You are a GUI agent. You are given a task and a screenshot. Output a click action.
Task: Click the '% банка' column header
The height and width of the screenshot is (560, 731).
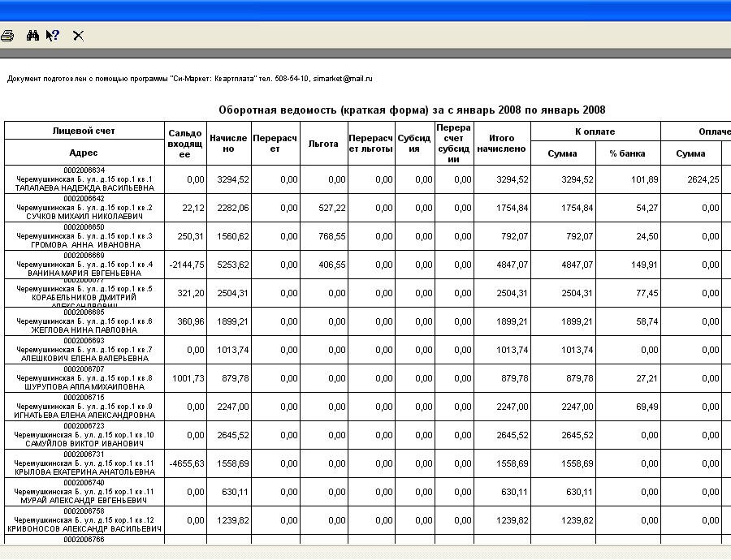click(x=628, y=153)
